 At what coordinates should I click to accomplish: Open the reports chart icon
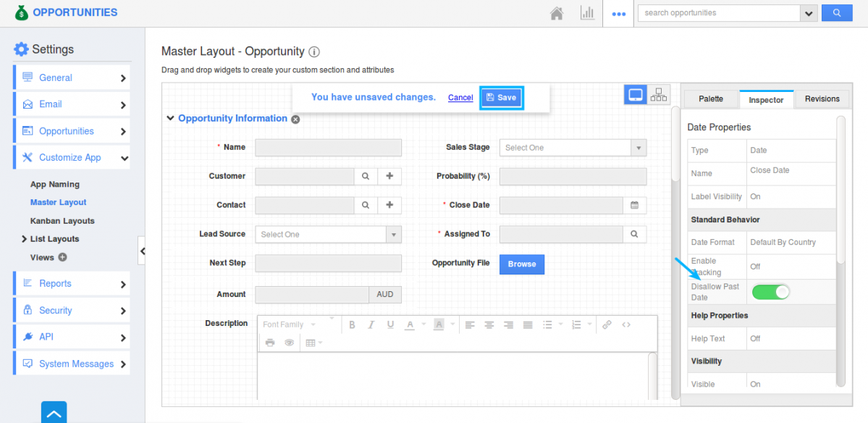tap(587, 13)
